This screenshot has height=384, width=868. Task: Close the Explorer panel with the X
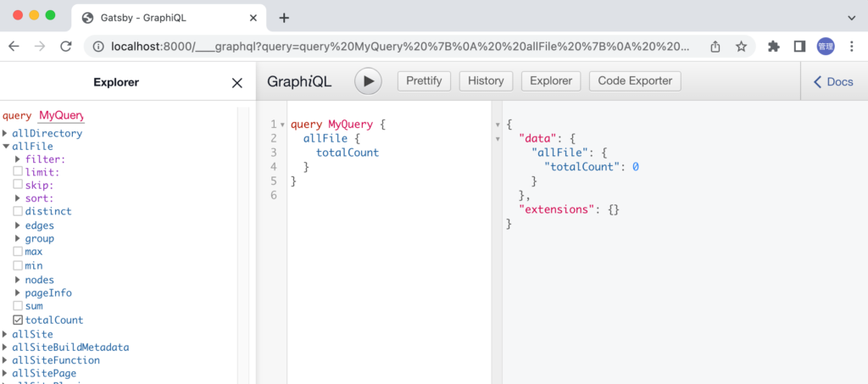point(237,82)
